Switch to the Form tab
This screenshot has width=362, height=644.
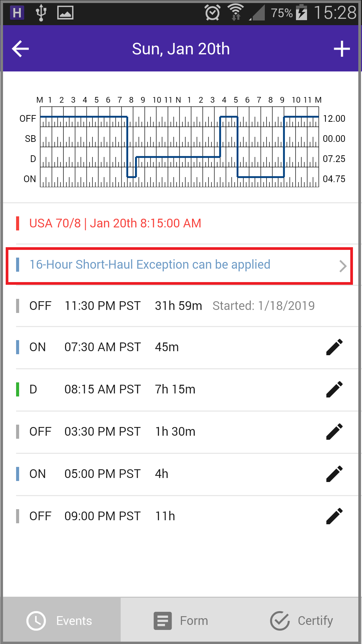[x=181, y=621]
